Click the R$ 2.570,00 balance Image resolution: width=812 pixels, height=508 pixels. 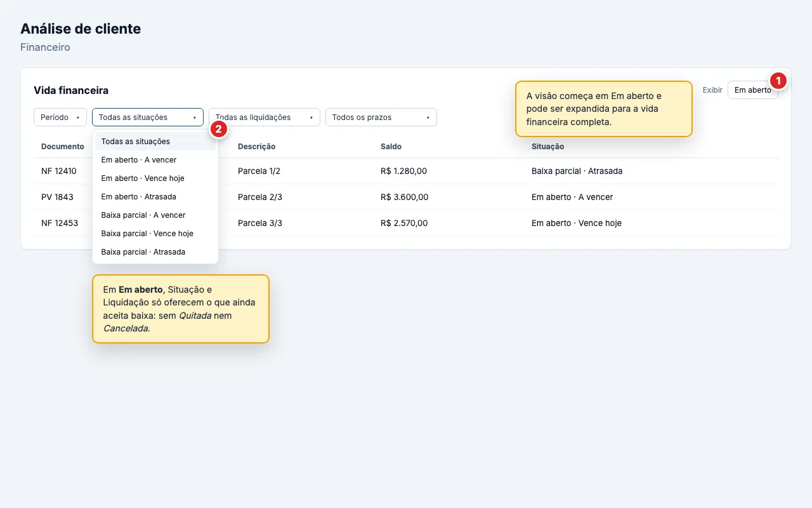pos(404,224)
